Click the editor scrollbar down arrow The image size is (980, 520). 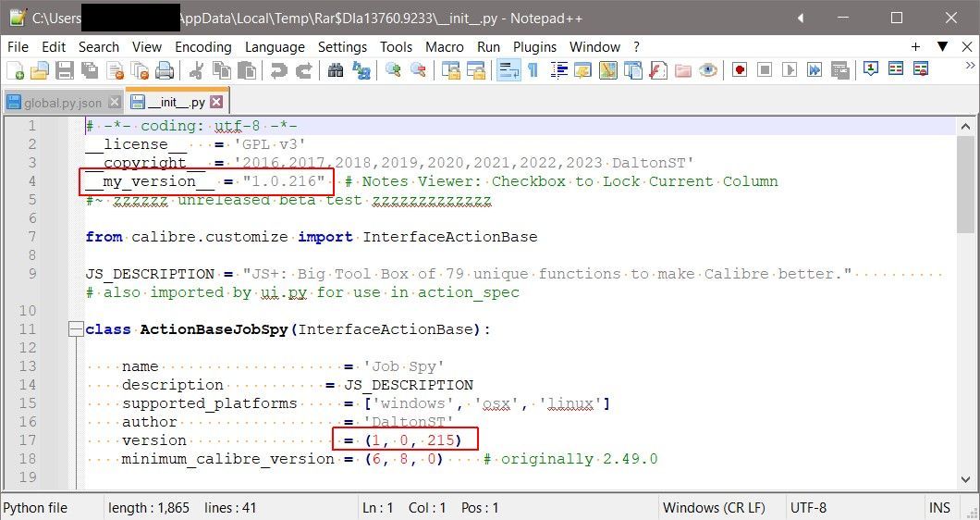(965, 479)
